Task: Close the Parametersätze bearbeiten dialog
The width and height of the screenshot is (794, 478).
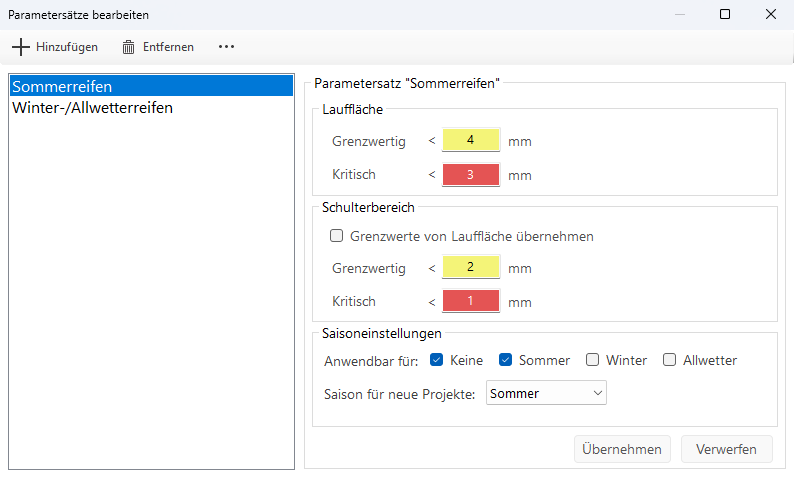Action: coord(771,14)
